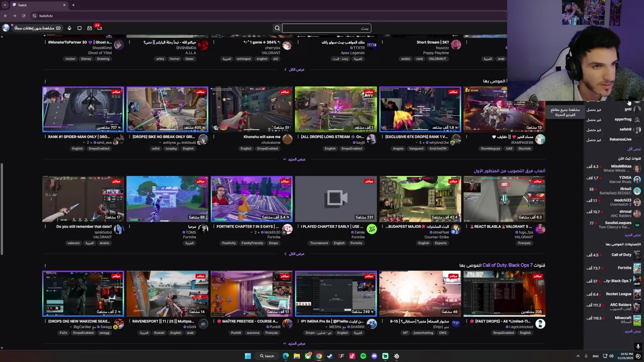Open BUDAPEST MAJOR Counter-Strike thumbnail

[420, 199]
